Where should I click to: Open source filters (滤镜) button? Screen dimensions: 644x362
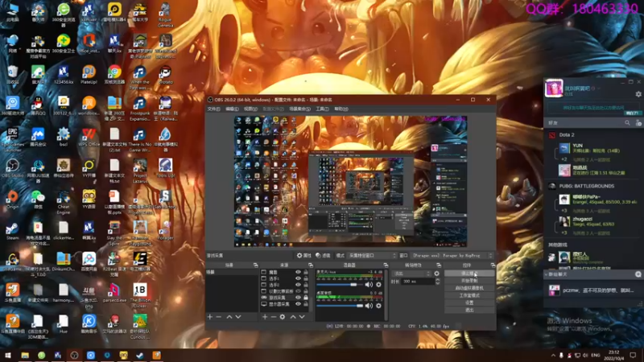click(323, 255)
